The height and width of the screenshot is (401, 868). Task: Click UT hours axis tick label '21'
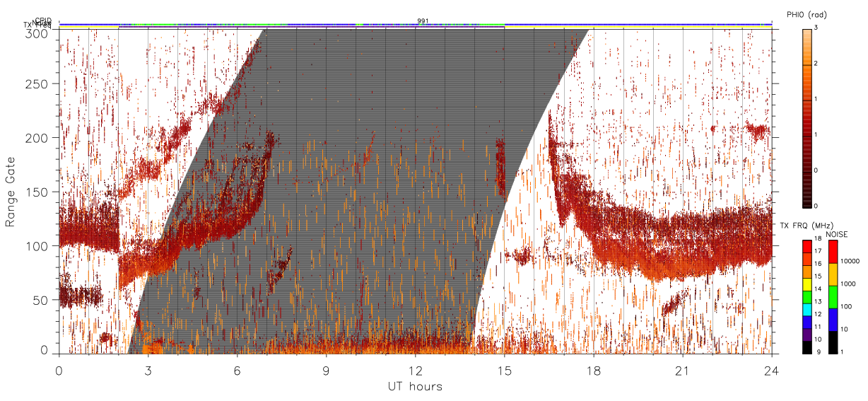tap(683, 370)
